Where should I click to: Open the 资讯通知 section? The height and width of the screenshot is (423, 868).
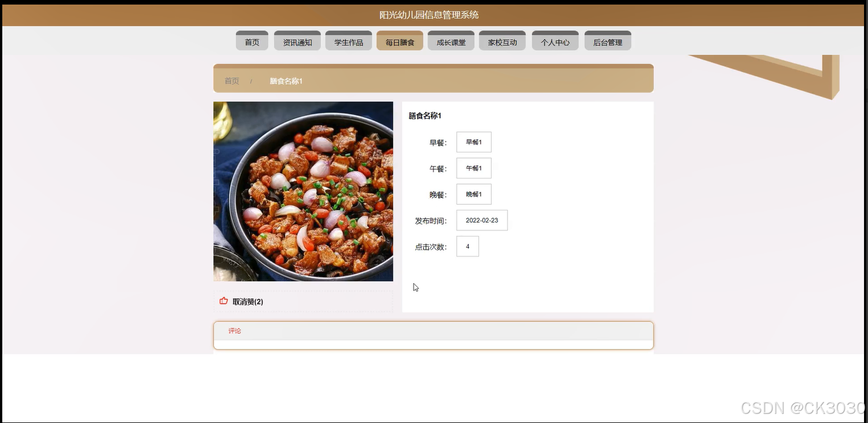[297, 40]
